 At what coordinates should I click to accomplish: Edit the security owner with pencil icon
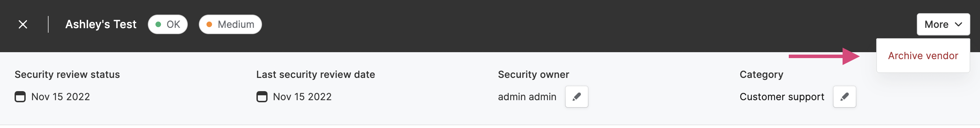pos(576,97)
